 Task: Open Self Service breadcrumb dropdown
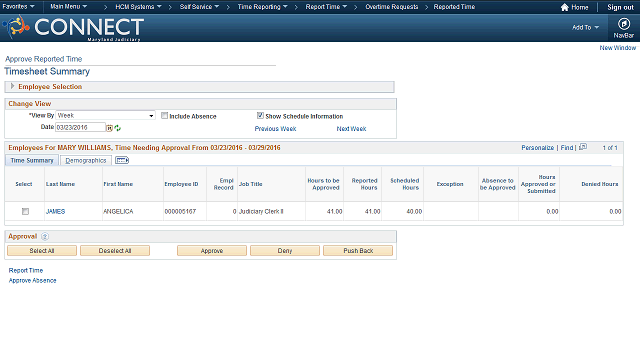[199, 7]
